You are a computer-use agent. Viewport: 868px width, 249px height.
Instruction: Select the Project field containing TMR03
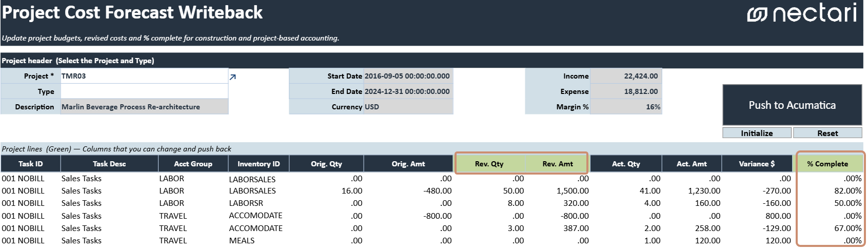(x=144, y=76)
